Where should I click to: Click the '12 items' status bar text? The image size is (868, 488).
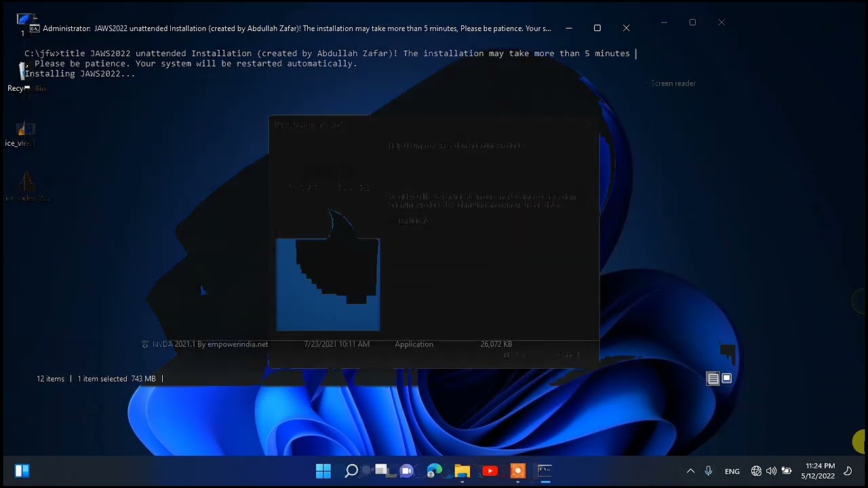point(50,379)
